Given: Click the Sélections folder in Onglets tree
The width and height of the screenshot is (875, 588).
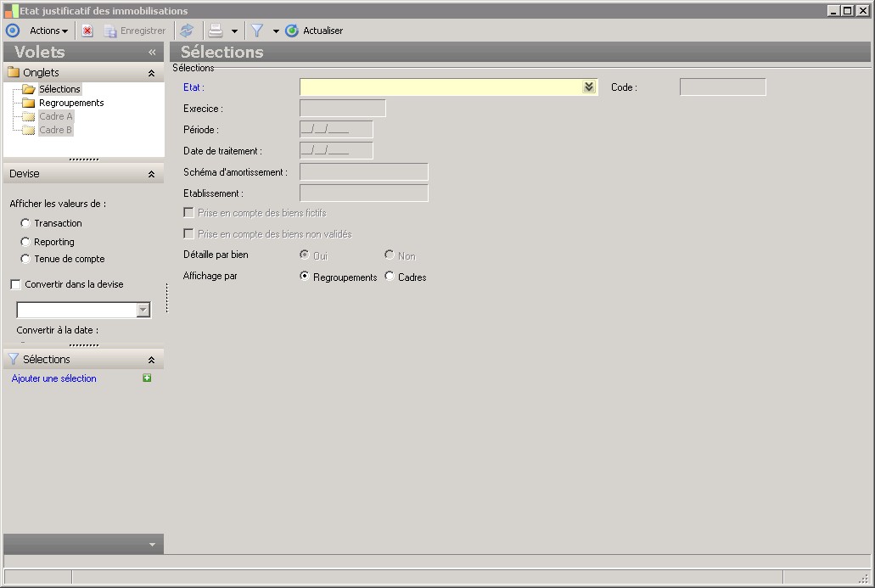Looking at the screenshot, I should coord(59,89).
